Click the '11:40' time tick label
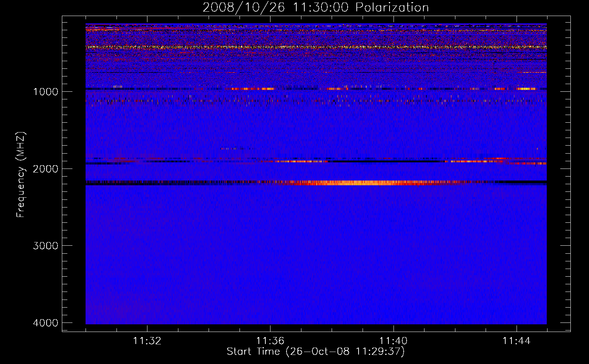The width and height of the screenshot is (589, 364). (x=394, y=341)
